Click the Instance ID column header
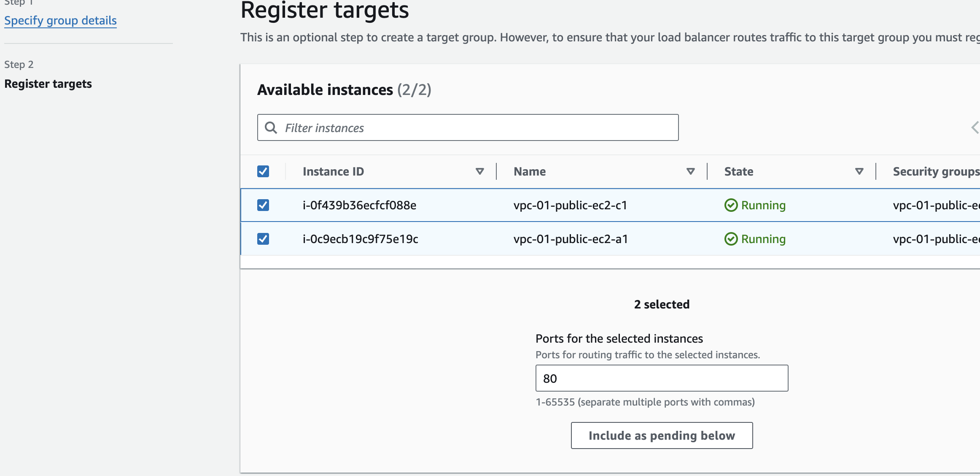 point(333,171)
